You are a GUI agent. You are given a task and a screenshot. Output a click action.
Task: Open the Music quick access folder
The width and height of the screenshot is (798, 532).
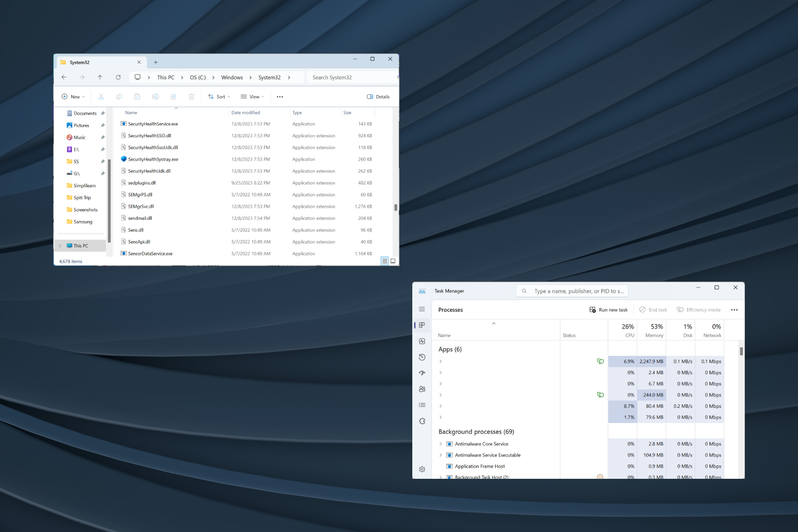(79, 138)
